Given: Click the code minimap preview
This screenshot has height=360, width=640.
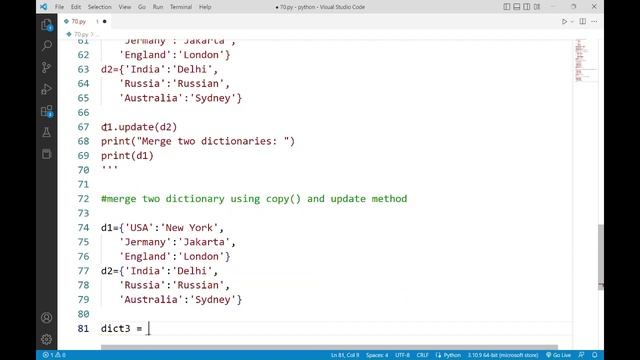Looking at the screenshot, I should tap(585, 60).
